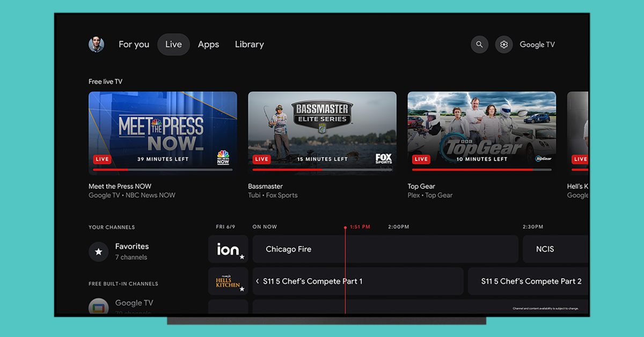Select S11 5 Chef's Compete Part 1

pos(358,281)
